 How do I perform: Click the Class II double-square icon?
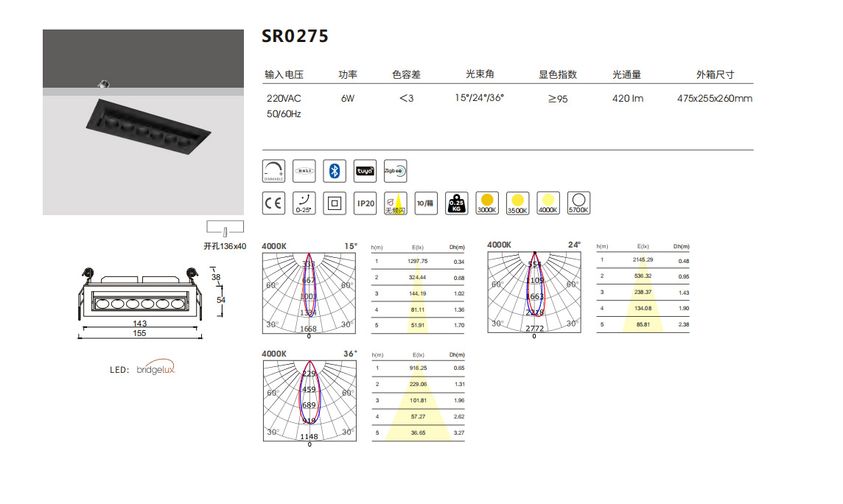tap(335, 203)
